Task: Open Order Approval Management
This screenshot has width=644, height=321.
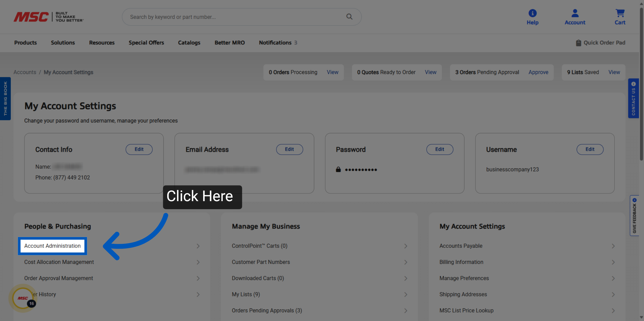Action: tap(58, 278)
